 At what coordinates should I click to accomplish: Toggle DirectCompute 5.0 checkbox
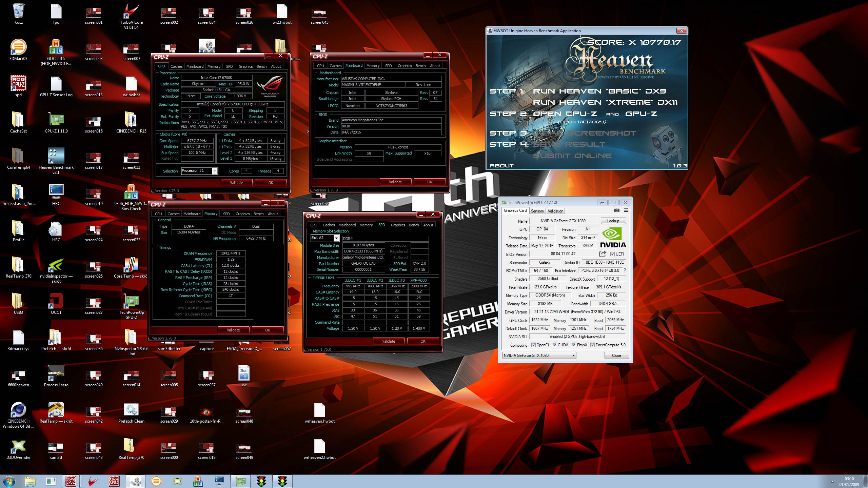point(592,345)
